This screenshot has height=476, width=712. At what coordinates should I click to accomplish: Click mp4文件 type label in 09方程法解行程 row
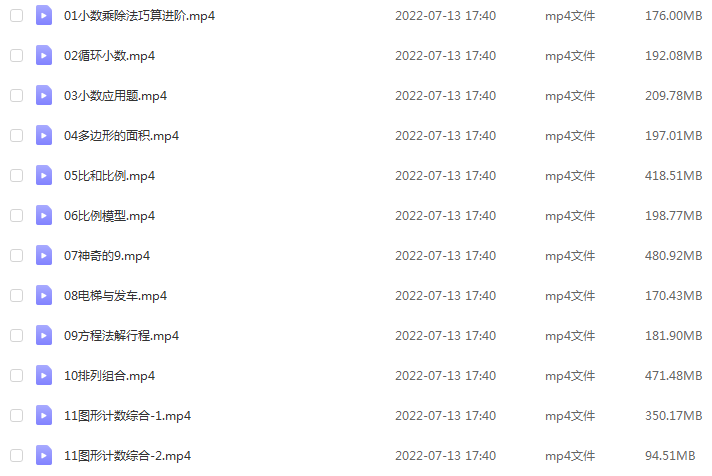570,336
